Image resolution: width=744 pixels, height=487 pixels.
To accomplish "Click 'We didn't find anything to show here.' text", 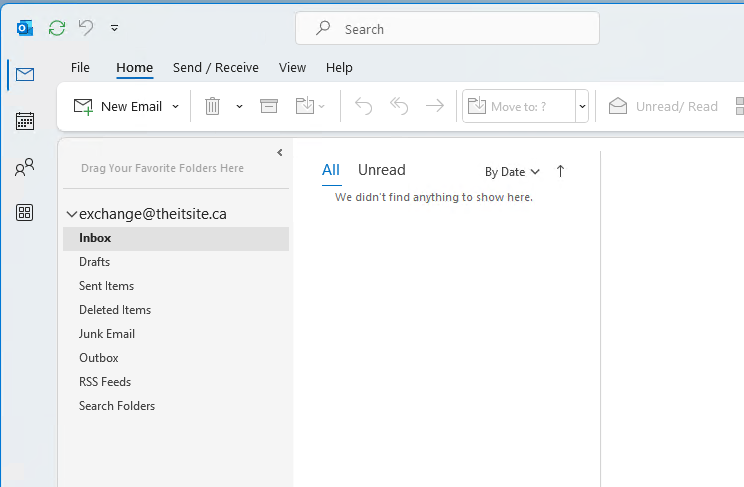I will coord(434,197).
